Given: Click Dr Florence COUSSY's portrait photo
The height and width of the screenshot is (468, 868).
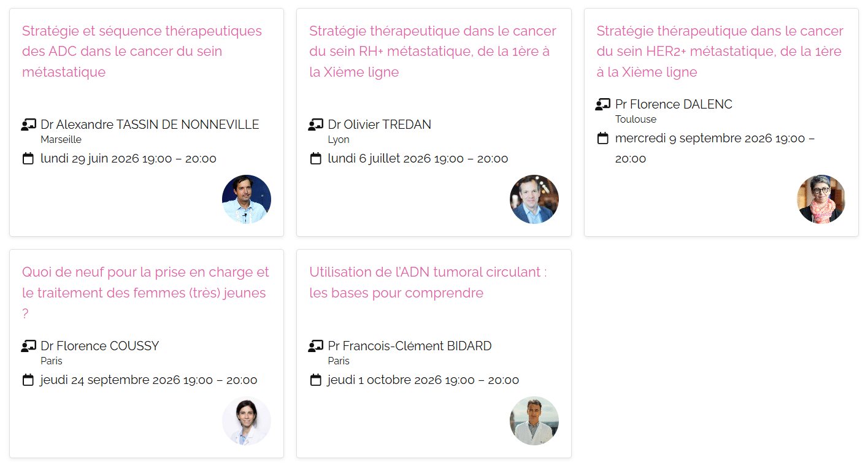Looking at the screenshot, I should 247,421.
